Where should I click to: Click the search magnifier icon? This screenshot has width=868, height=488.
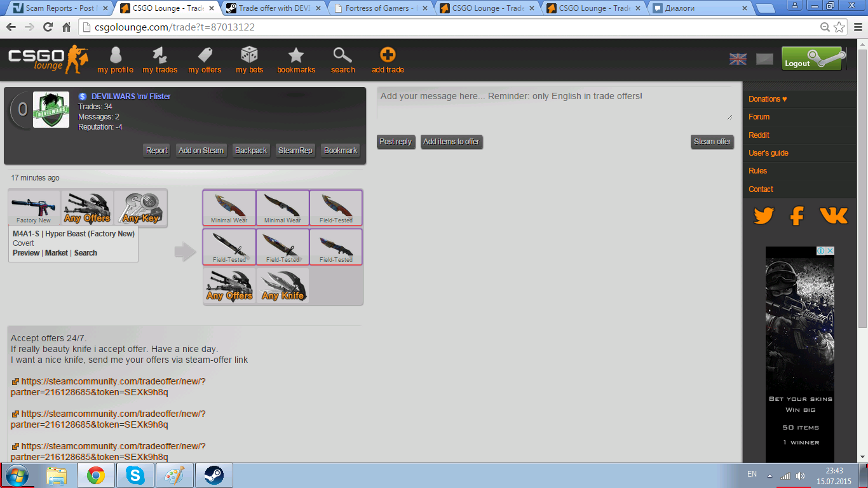coord(342,56)
